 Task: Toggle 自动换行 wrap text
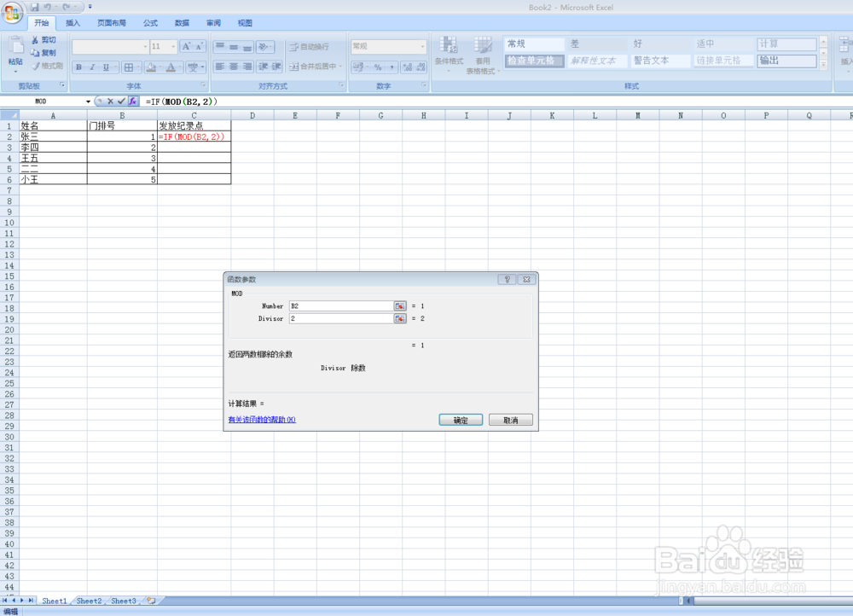point(309,47)
